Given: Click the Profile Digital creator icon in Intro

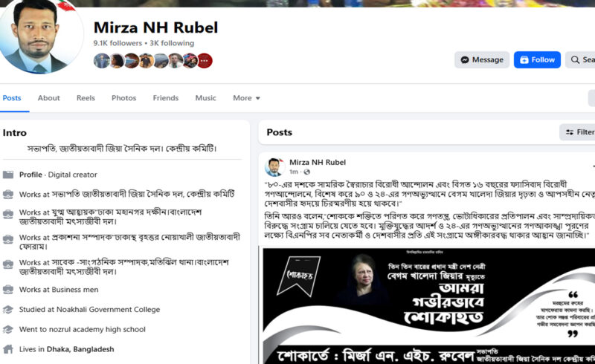Looking at the screenshot, I should coord(8,175).
